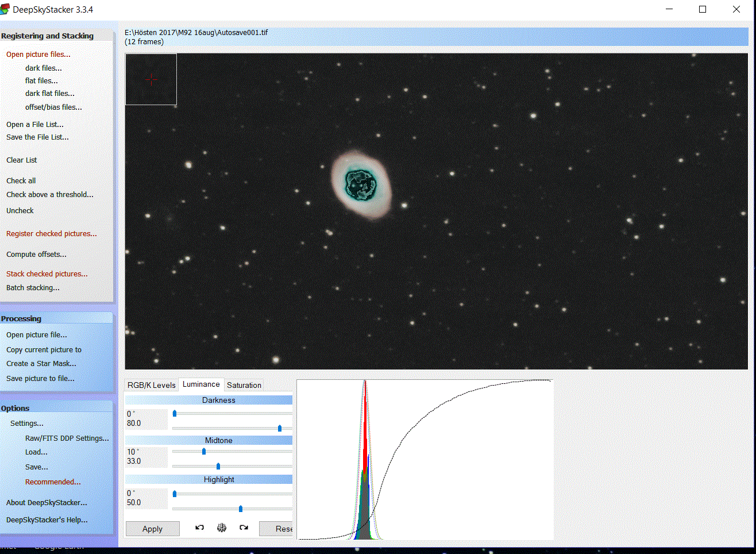Click the image preview thumbnail navigator
This screenshot has height=554, width=756.
tap(151, 79)
